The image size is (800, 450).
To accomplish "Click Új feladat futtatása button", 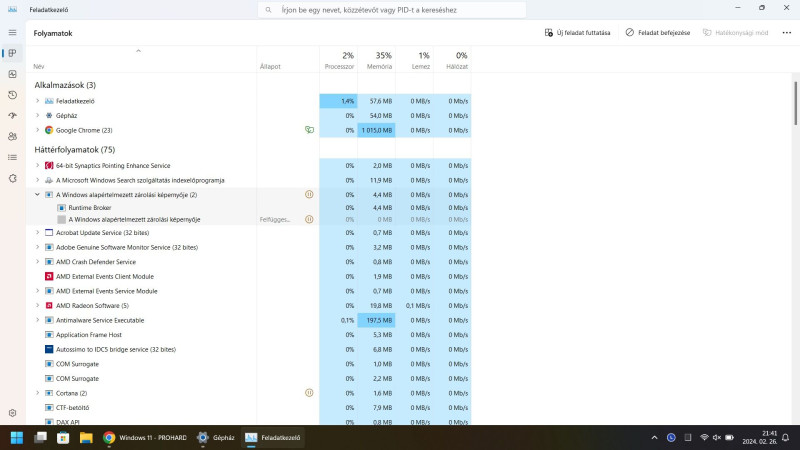I will click(x=577, y=33).
